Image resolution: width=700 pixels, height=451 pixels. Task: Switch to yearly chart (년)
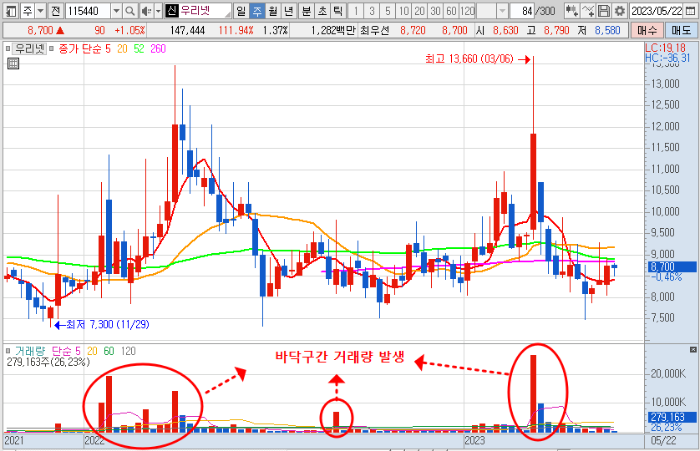289,10
